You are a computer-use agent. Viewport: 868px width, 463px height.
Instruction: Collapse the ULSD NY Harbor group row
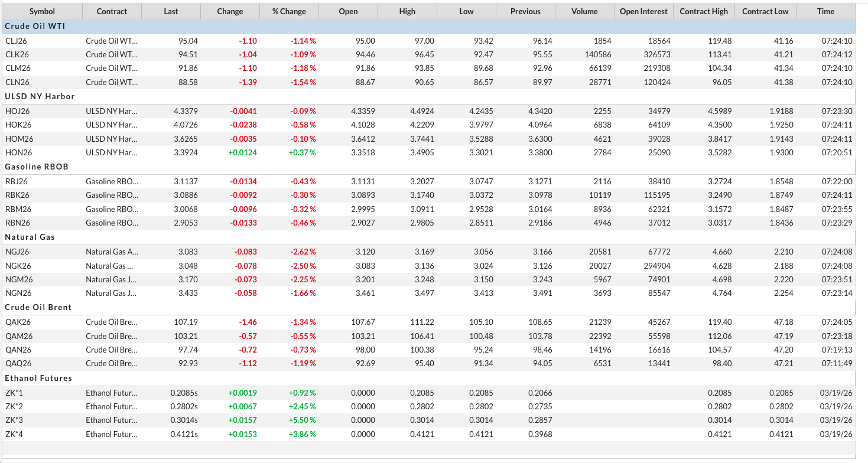40,96
